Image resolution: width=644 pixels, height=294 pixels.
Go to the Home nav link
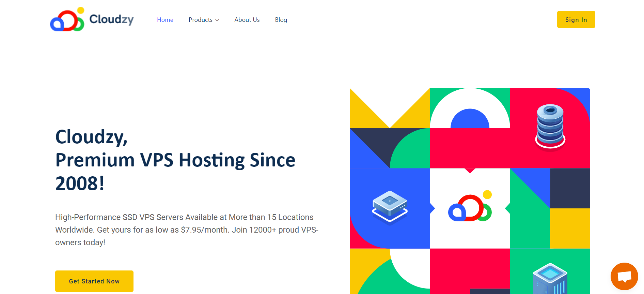point(165,20)
